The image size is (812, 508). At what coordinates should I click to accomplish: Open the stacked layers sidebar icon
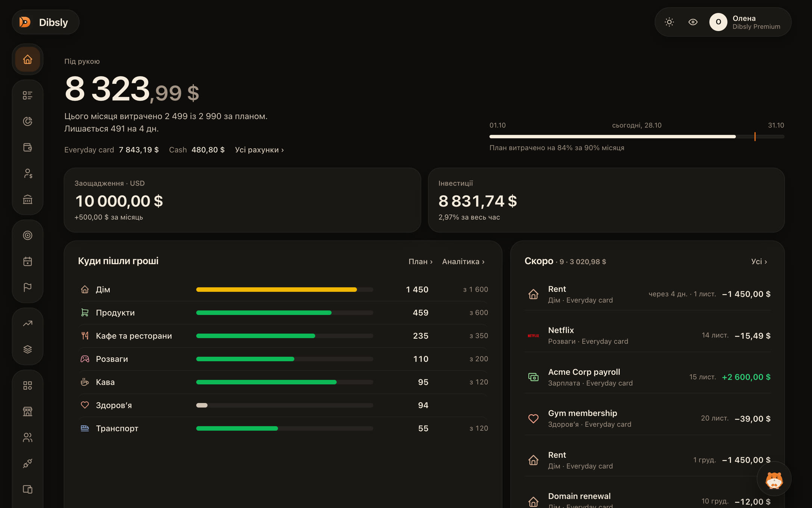pos(27,350)
